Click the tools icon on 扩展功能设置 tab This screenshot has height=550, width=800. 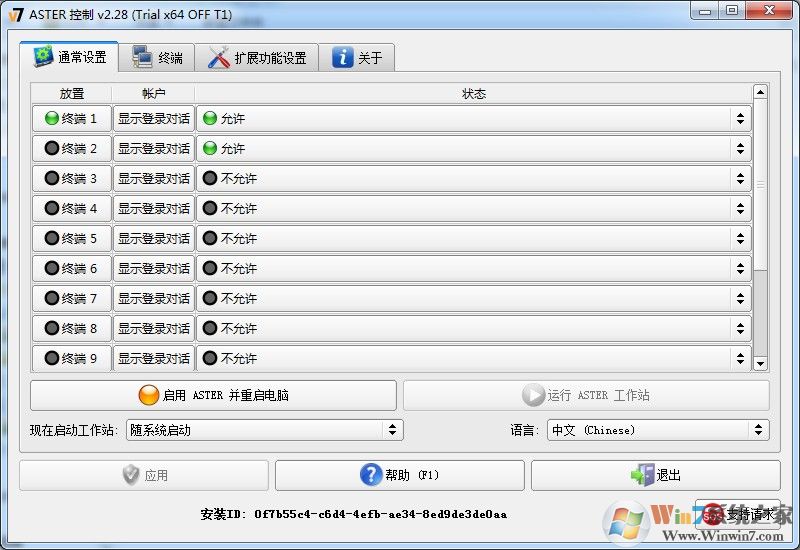pos(219,57)
